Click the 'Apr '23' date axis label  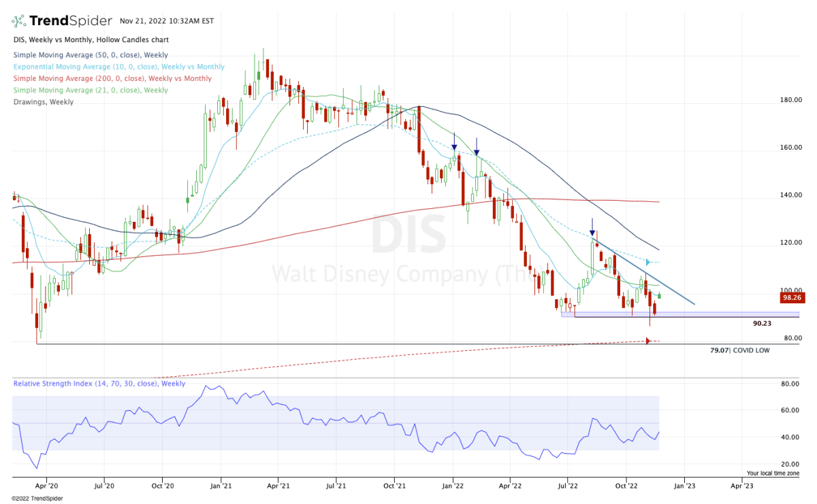741,487
